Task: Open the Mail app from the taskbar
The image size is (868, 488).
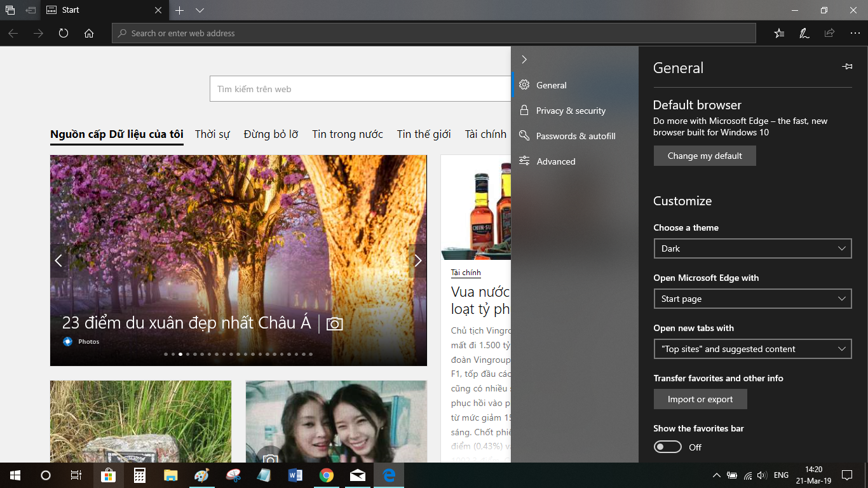Action: [358, 475]
